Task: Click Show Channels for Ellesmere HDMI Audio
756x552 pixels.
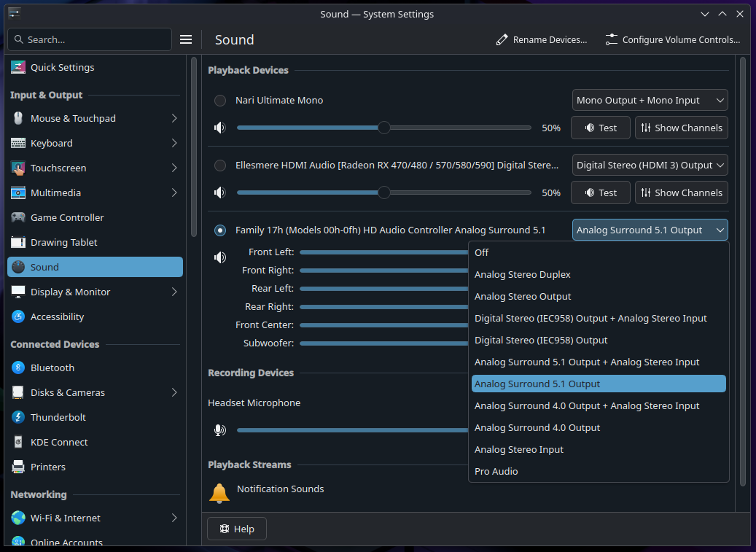Action: point(681,193)
